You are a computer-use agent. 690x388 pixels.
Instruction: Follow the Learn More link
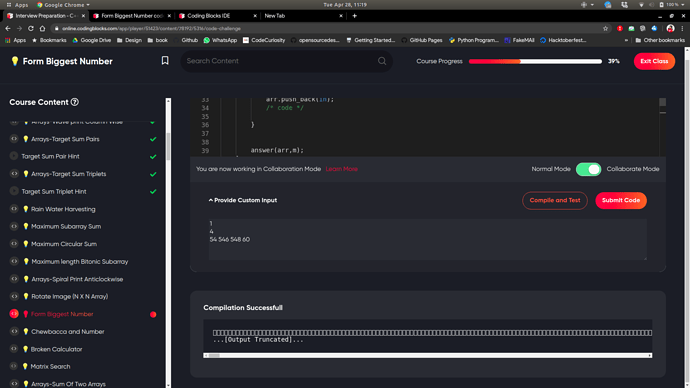coord(341,169)
